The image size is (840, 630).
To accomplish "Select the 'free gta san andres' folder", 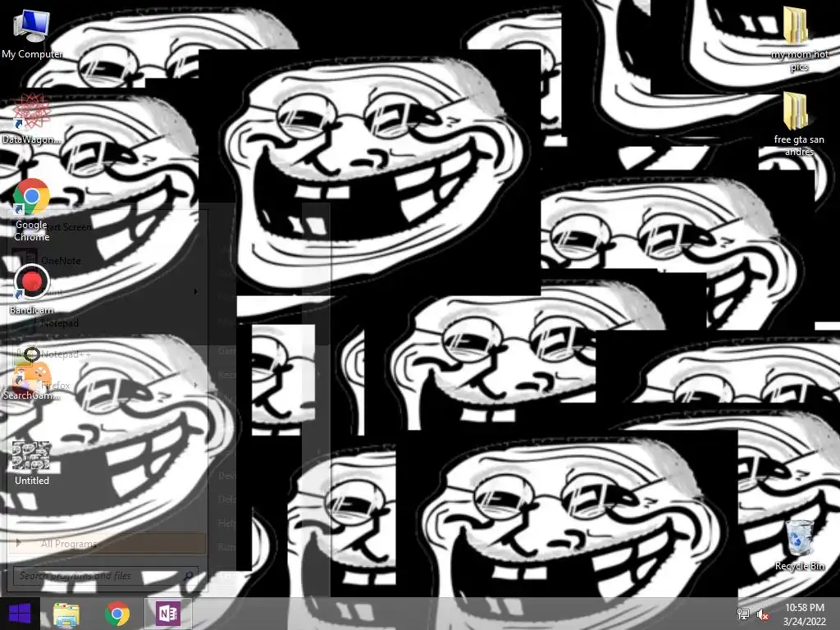I will point(799,125).
